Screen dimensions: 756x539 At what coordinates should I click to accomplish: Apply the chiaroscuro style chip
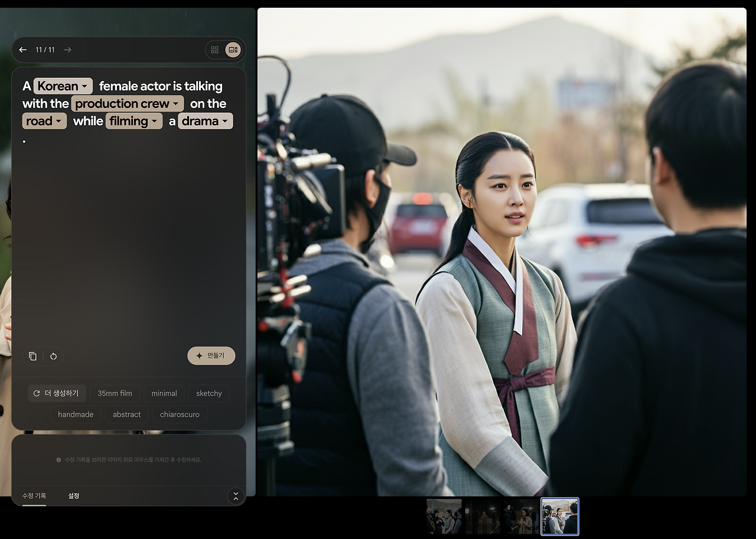point(180,414)
